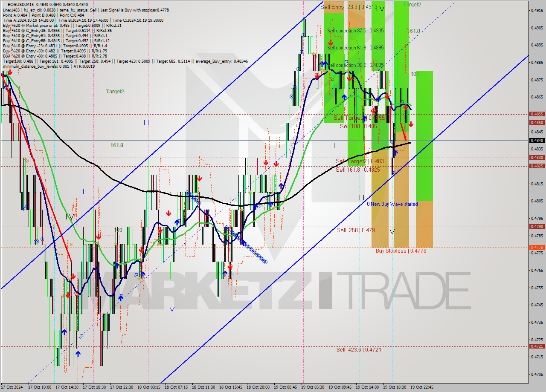This screenshot has height=392, width=546.
Task: Select the 'Sell Entry -23.6 | 0.4919' label
Action: [349, 7]
